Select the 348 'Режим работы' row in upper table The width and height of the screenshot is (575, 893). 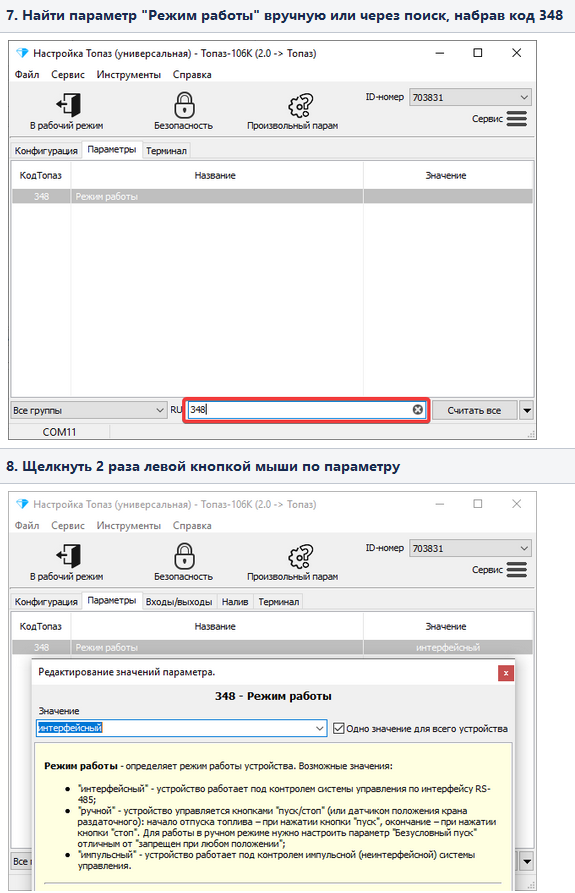click(272, 196)
